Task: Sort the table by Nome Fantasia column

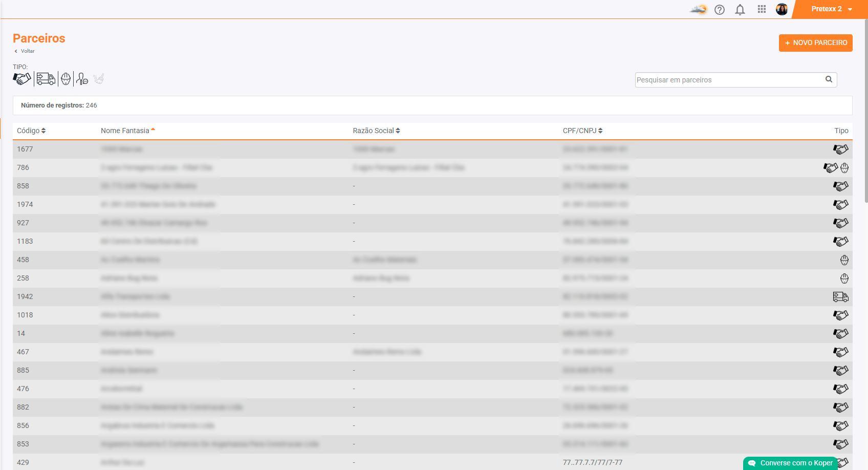Action: tap(128, 131)
